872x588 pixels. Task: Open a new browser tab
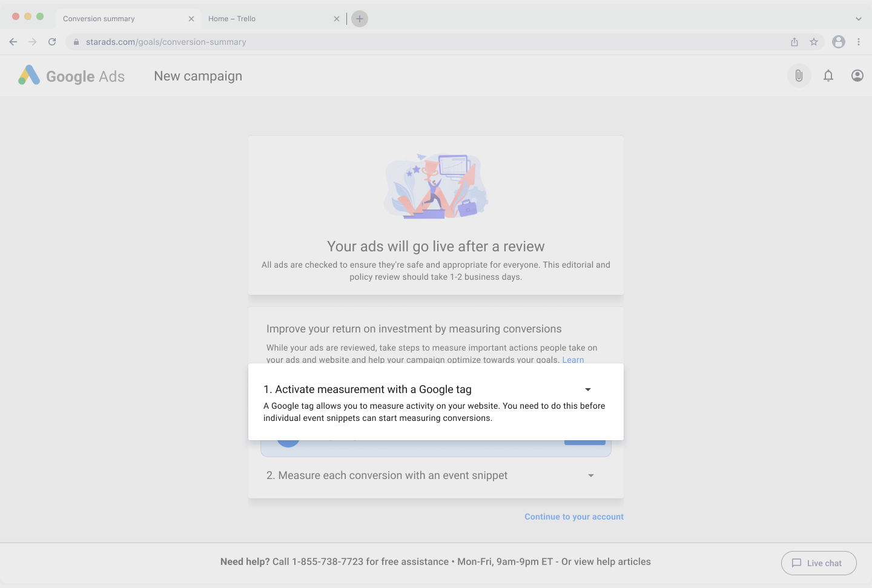(360, 19)
